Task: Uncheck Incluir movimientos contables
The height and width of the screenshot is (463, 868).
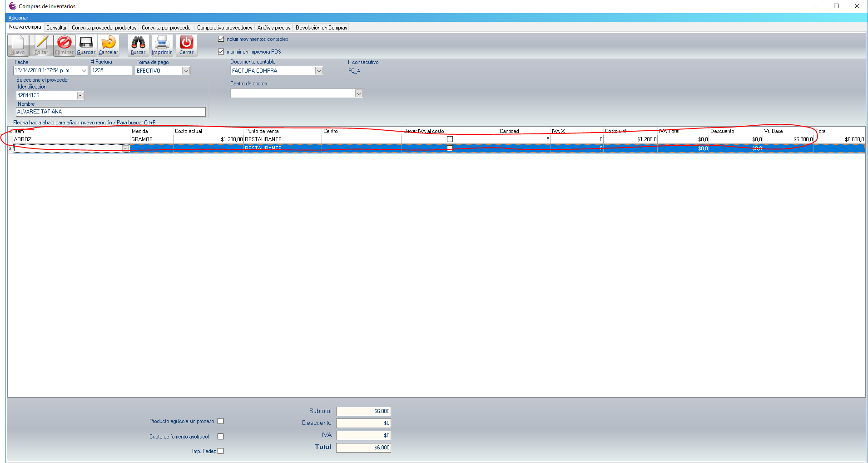Action: tap(221, 39)
